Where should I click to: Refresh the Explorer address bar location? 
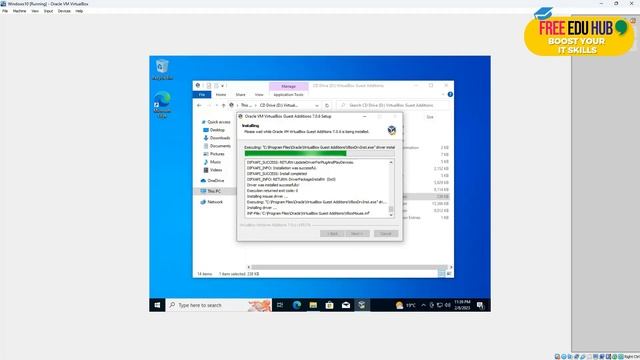(x=327, y=105)
